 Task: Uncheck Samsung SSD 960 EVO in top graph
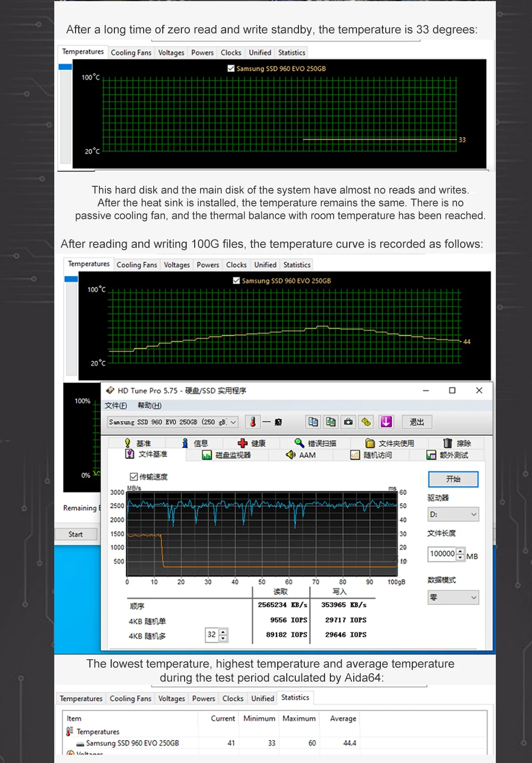click(x=231, y=69)
